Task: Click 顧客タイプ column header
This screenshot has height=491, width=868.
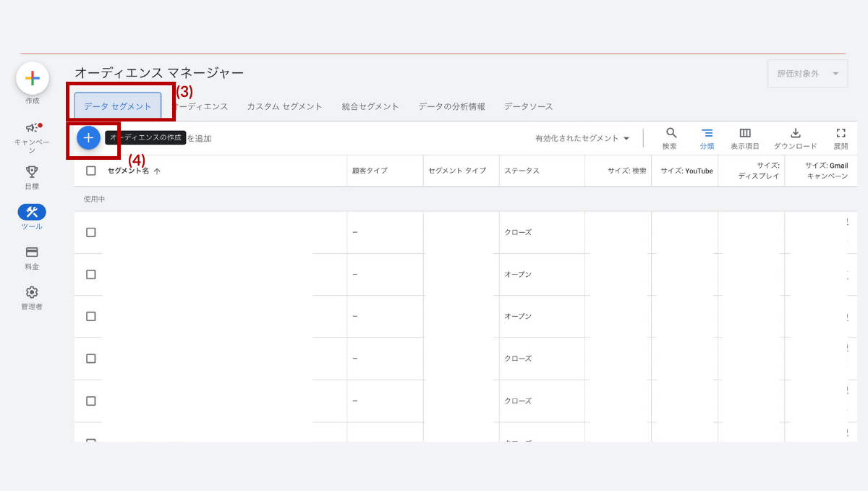Action: (x=370, y=171)
